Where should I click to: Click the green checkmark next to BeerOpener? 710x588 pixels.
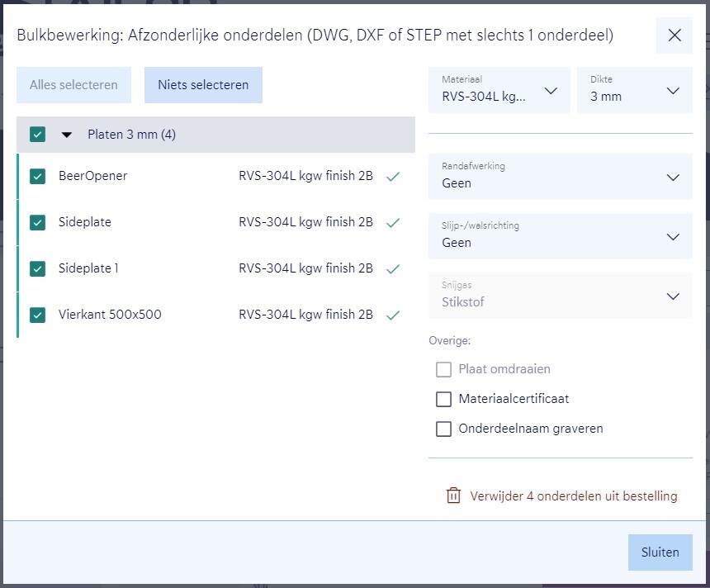click(x=393, y=176)
